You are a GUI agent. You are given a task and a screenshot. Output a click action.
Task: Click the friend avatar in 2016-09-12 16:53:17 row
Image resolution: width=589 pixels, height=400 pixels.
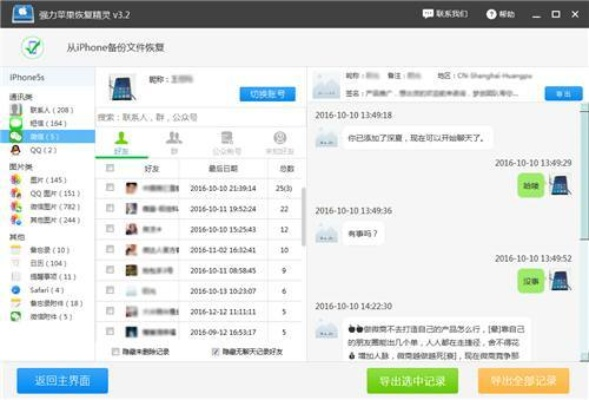point(131,332)
